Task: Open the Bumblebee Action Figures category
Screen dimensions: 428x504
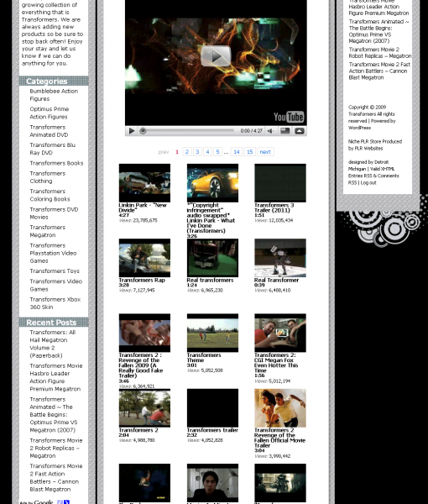Action: click(54, 95)
